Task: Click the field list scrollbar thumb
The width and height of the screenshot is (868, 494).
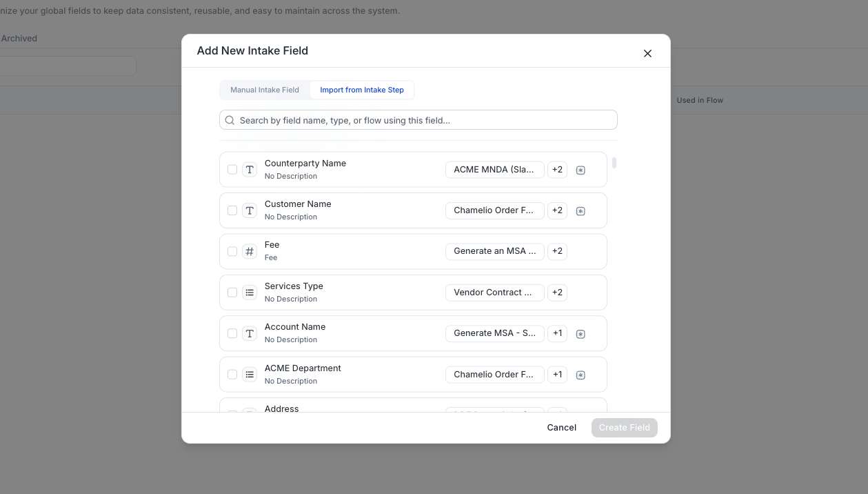Action: [x=614, y=163]
